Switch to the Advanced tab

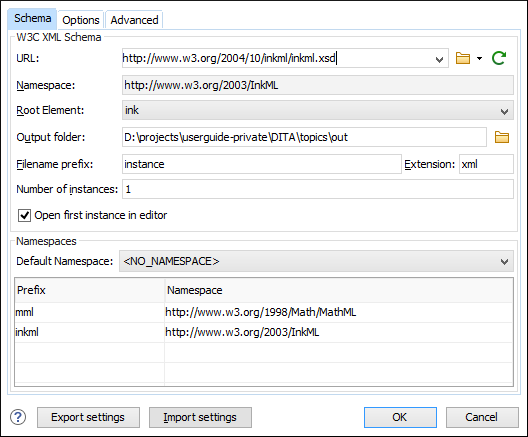click(x=134, y=20)
